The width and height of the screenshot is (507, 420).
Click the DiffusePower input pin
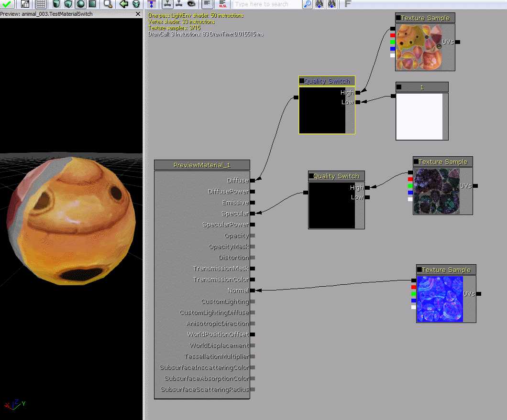pyautogui.click(x=253, y=192)
